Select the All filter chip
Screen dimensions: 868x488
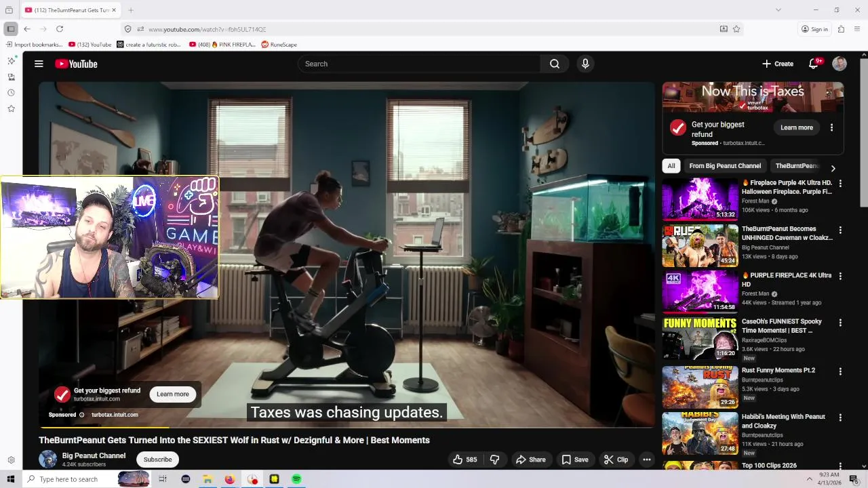point(671,166)
